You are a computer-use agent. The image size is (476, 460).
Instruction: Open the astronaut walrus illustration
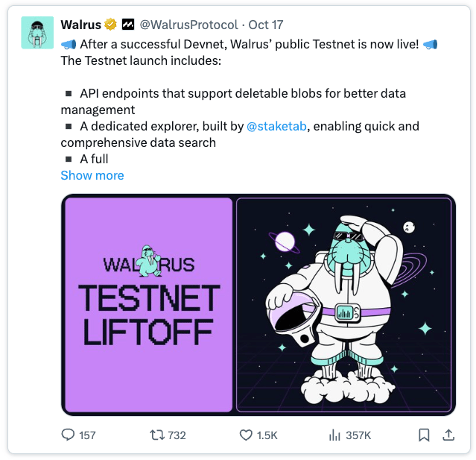click(x=344, y=305)
